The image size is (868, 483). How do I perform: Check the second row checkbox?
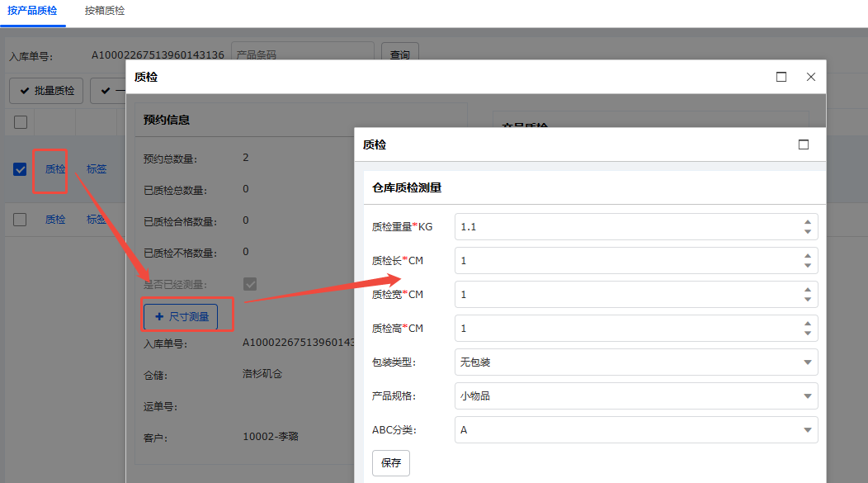click(21, 220)
